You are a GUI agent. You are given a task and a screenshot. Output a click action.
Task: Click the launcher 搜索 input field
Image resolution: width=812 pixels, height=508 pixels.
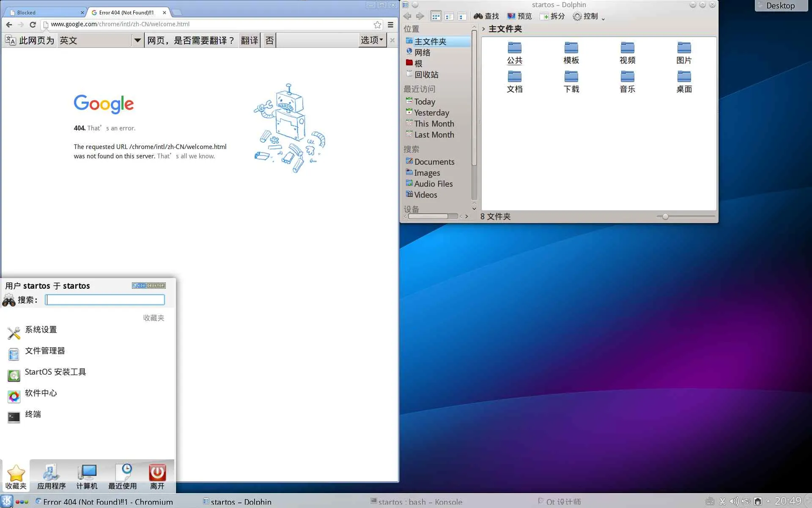pos(105,300)
